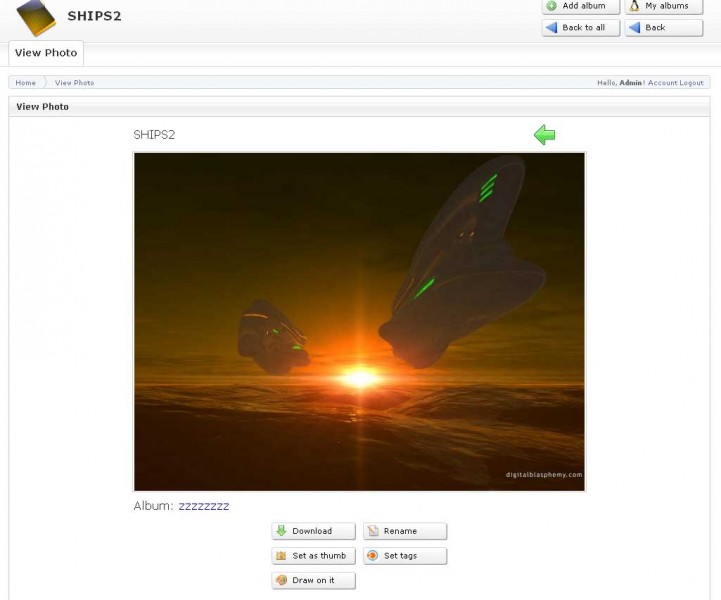
Task: Click the Back to all button
Action: click(x=581, y=28)
